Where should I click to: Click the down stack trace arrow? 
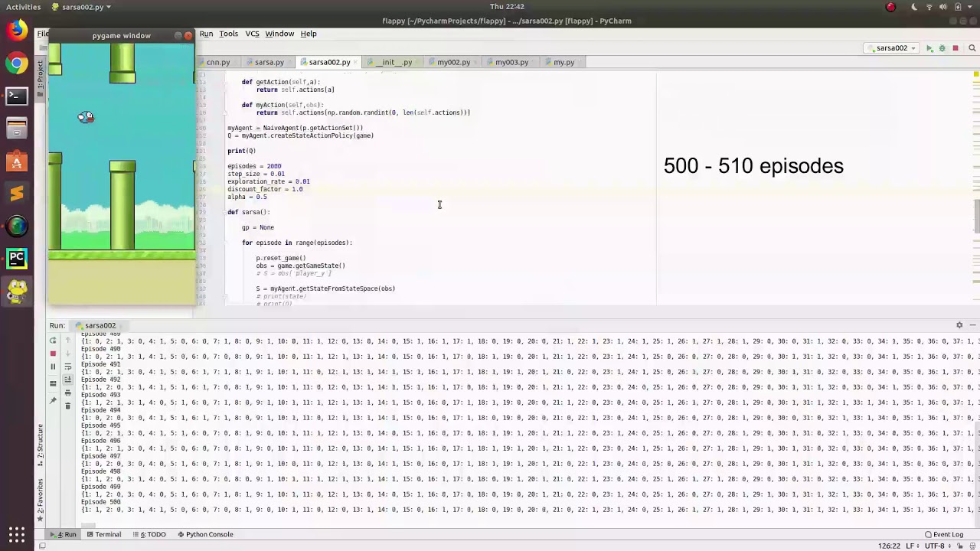[x=67, y=353]
